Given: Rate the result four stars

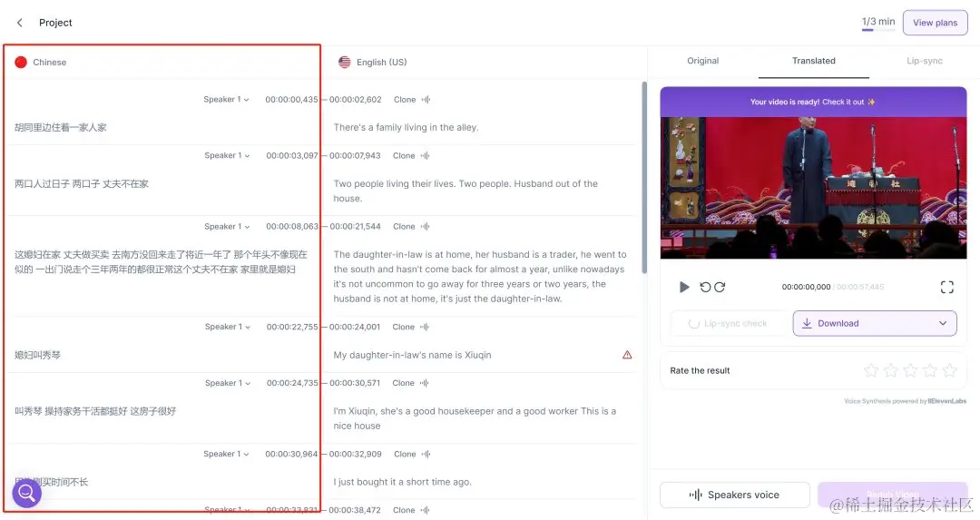Looking at the screenshot, I should 930,370.
